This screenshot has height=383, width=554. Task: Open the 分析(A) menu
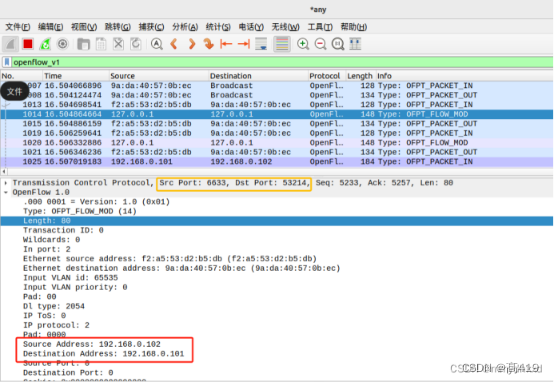[185, 27]
